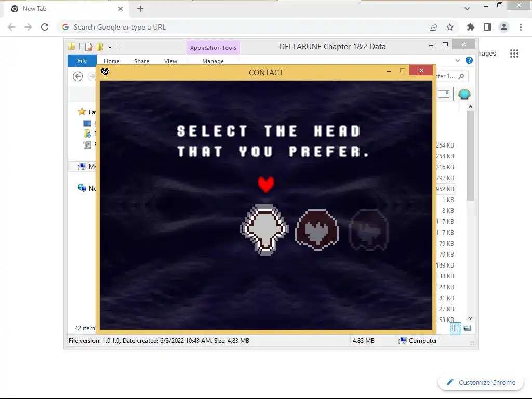
Task: Toggle Chrome side panel
Action: 487,27
